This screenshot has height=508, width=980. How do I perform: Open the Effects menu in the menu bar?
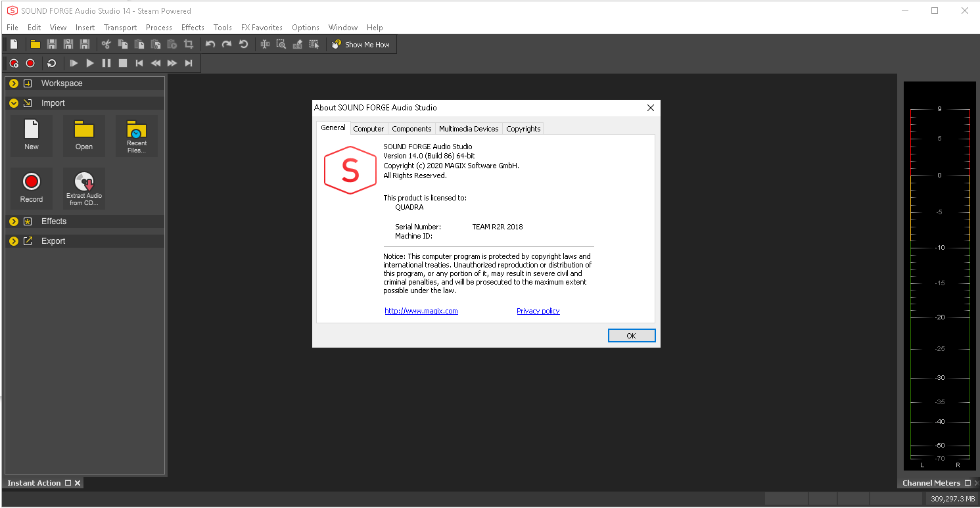coord(193,28)
